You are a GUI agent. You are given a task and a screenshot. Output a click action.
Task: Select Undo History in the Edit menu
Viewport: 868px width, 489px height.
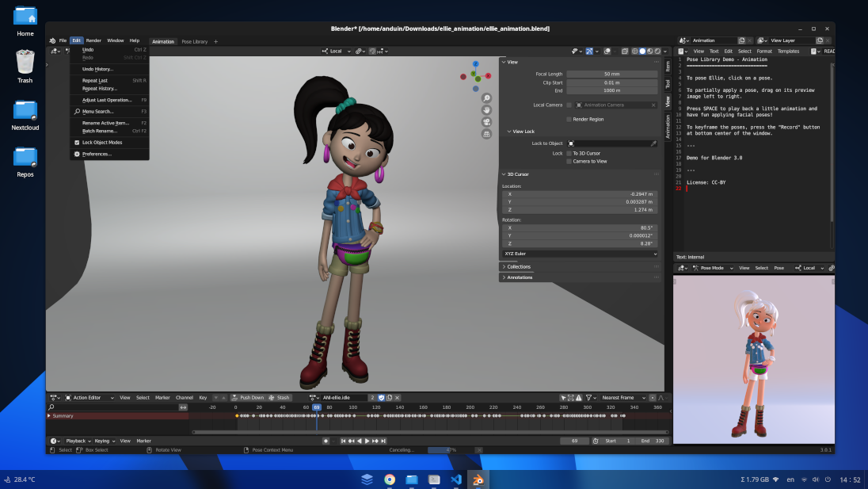[97, 69]
